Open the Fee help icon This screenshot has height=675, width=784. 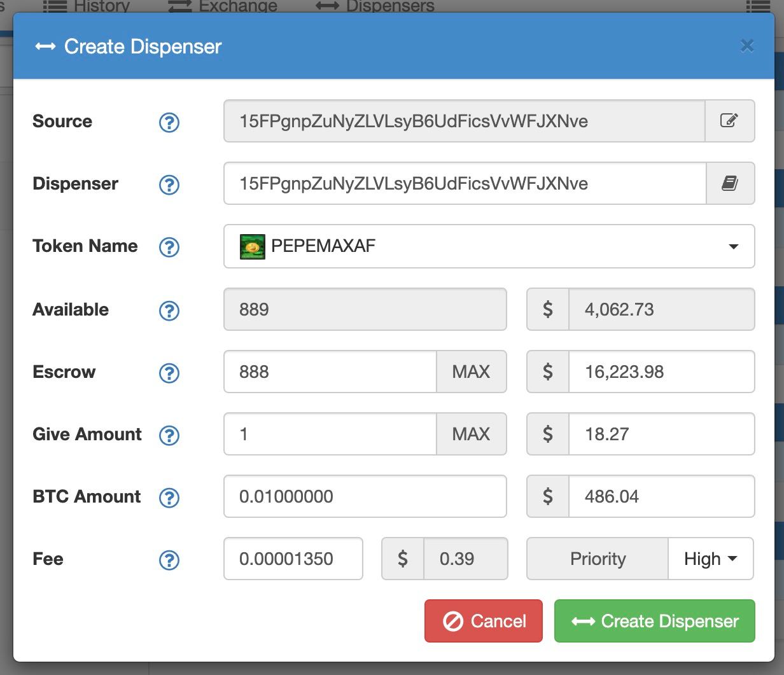click(x=169, y=560)
